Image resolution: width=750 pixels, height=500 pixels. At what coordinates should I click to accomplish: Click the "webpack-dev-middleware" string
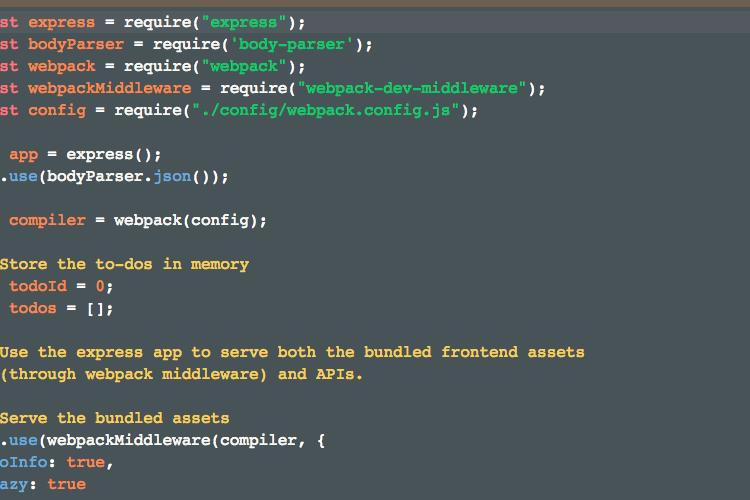pos(412,89)
